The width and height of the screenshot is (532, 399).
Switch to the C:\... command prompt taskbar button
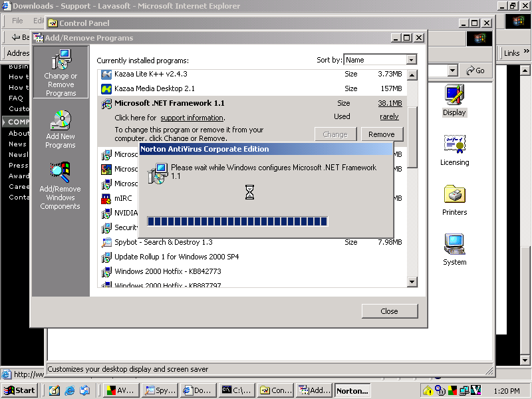click(x=237, y=390)
